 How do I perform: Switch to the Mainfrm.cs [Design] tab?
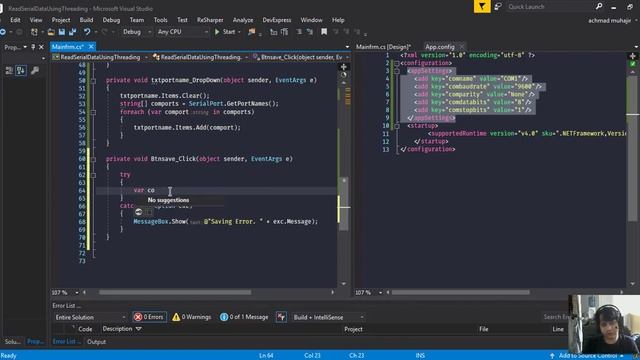click(x=383, y=47)
